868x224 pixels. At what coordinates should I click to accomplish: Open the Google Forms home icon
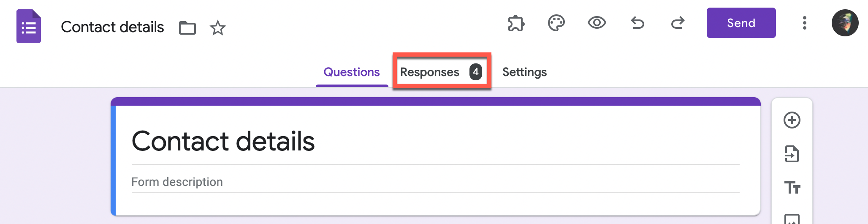click(x=29, y=26)
